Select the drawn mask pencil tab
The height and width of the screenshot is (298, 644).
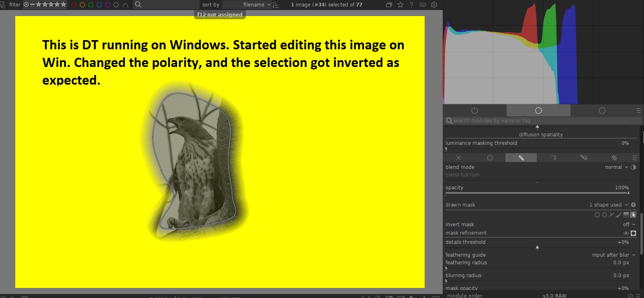click(521, 158)
